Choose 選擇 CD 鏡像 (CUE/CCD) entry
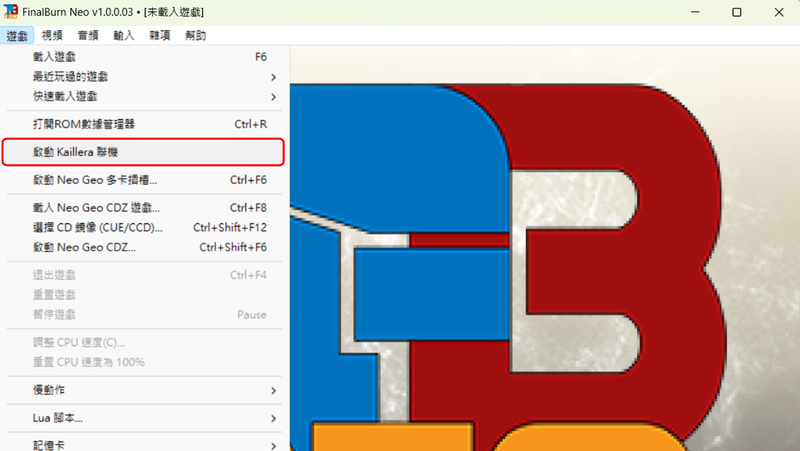Image resolution: width=800 pixels, height=451 pixels. tap(144, 228)
